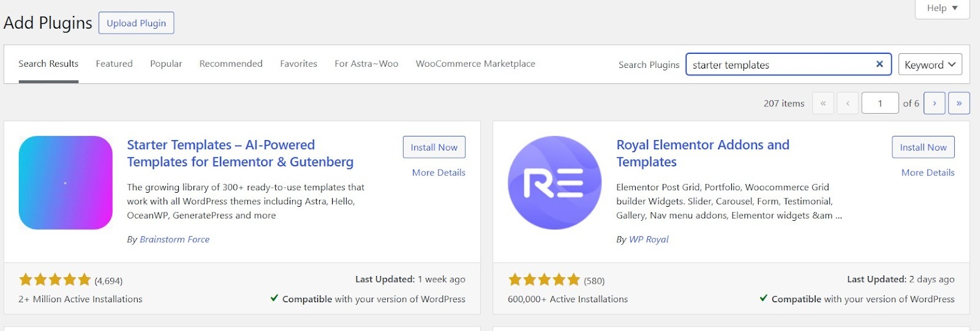Jump to last page of results
The height and width of the screenshot is (331, 980).
959,103
